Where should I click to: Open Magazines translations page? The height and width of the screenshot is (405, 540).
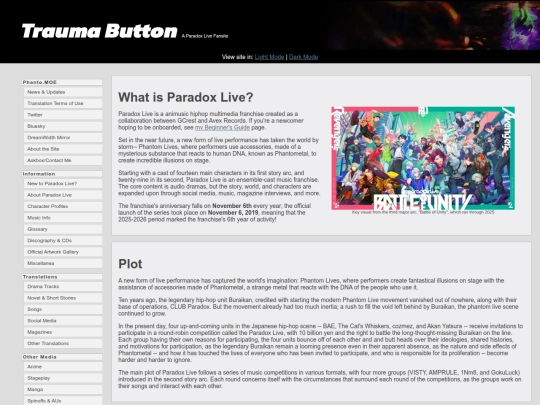coord(63,332)
